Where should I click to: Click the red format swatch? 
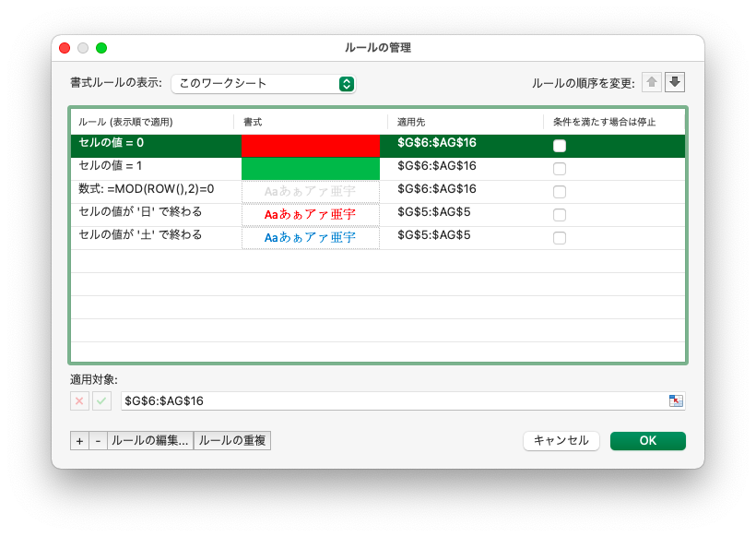310,146
